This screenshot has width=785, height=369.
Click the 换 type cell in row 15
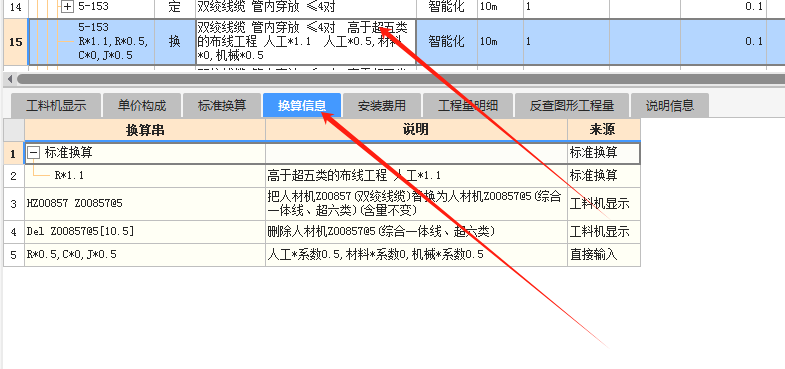pos(174,42)
